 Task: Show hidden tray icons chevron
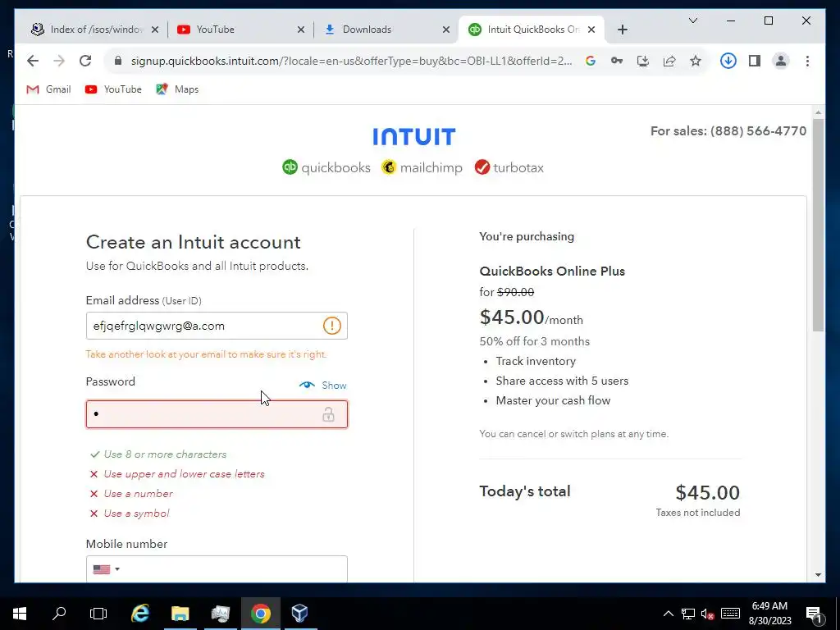pos(668,614)
